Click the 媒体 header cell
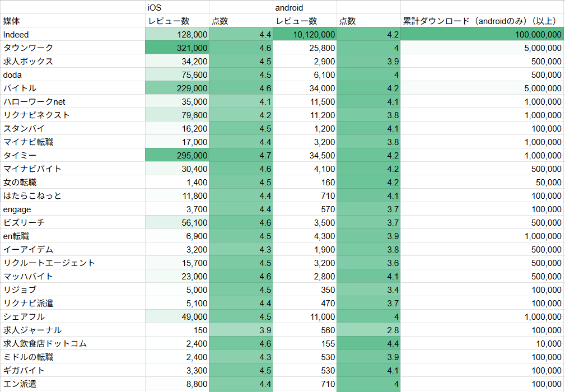Viewport: 565px width, 392px height. [72, 21]
